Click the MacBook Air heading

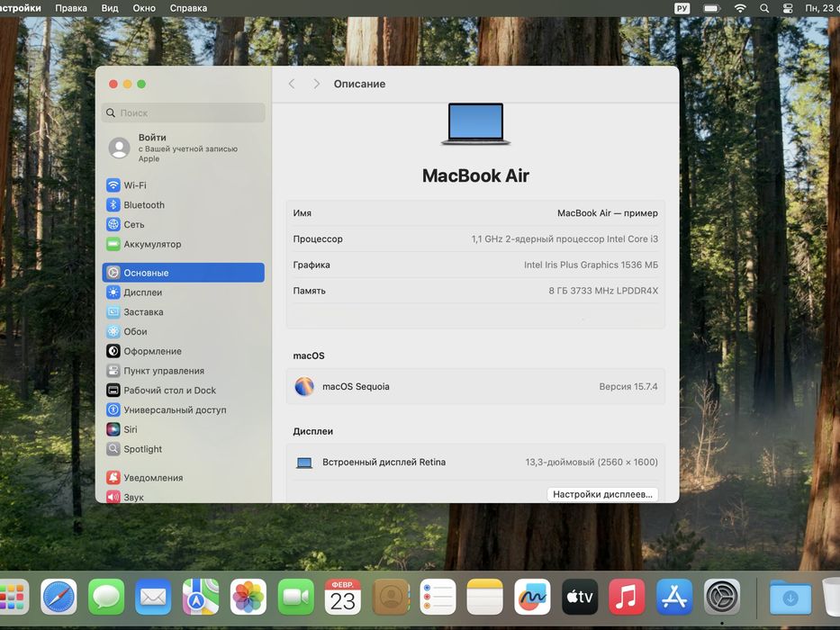pyautogui.click(x=475, y=175)
